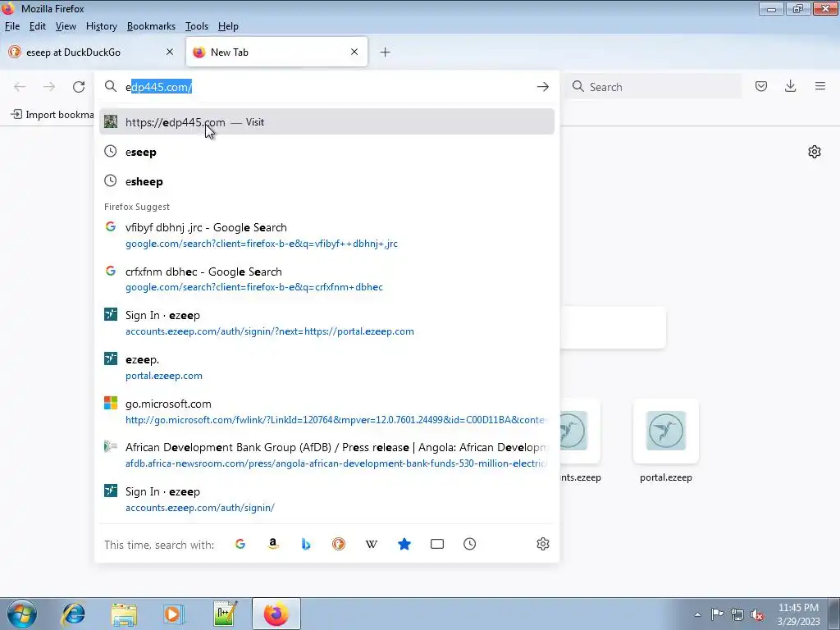
Task: Show hidden system tray icons
Action: pos(697,614)
